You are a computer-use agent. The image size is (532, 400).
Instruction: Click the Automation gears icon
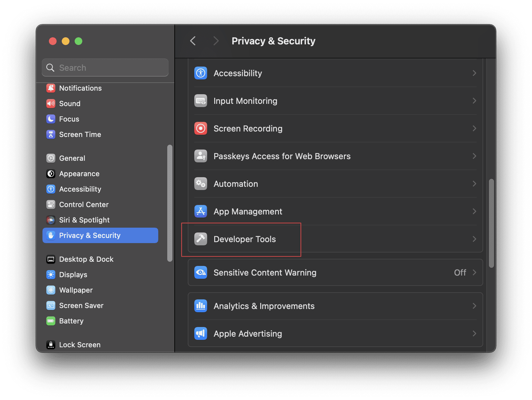(x=201, y=184)
